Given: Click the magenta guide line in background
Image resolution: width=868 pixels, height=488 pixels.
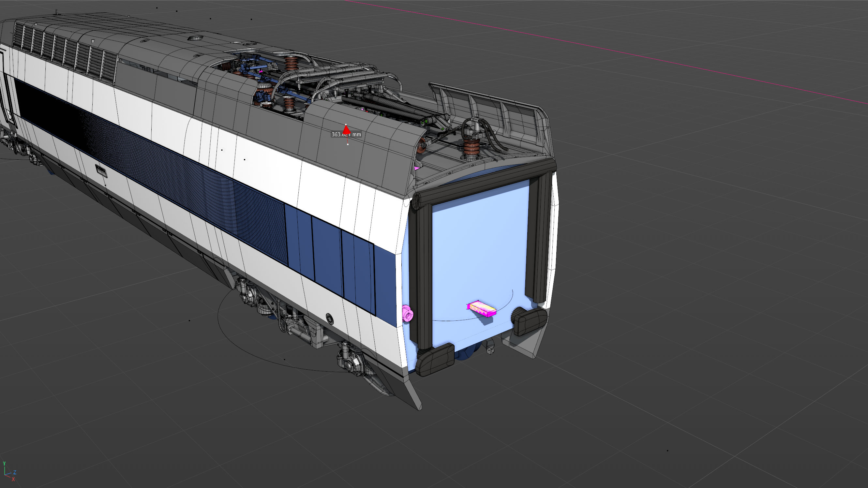Looking at the screenshot, I should pos(606,49).
